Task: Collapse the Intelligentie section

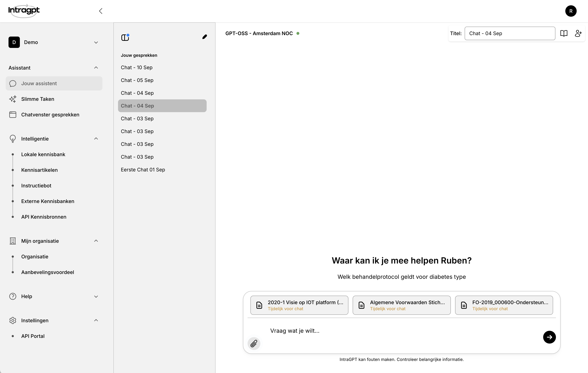Action: (x=96, y=139)
